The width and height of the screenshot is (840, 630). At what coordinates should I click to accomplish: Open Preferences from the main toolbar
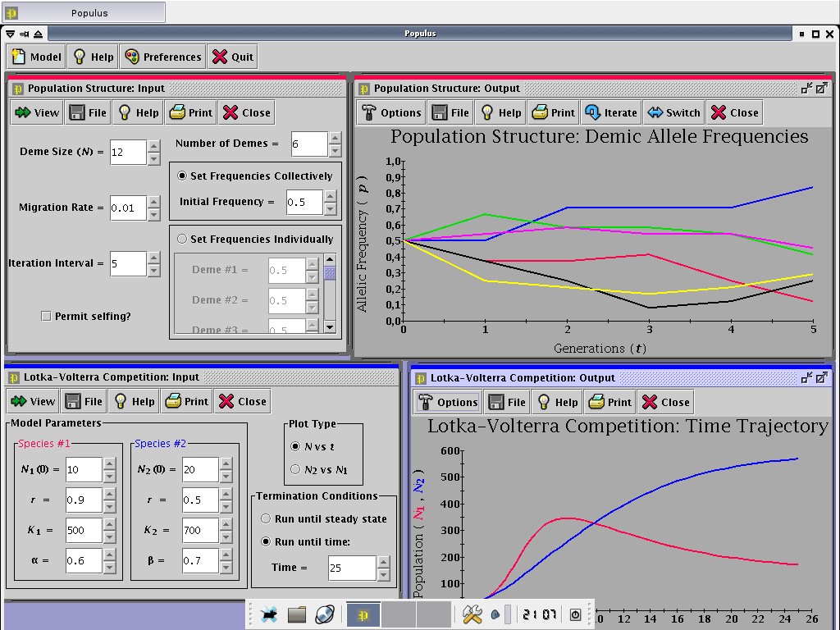coord(163,57)
